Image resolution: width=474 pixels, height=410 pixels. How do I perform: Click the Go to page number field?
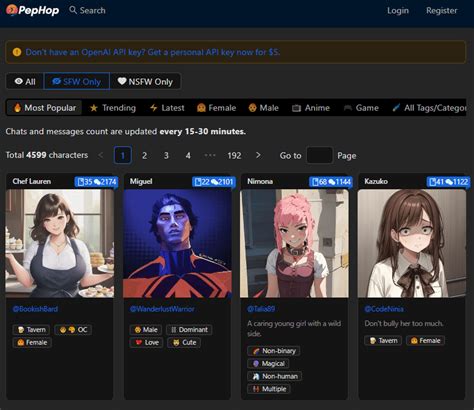click(x=319, y=155)
